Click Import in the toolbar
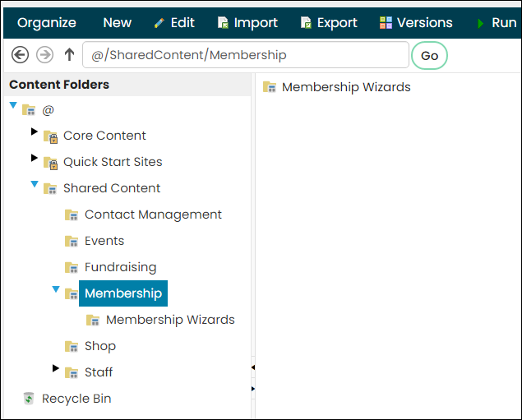The height and width of the screenshot is (420, 522). 247,23
